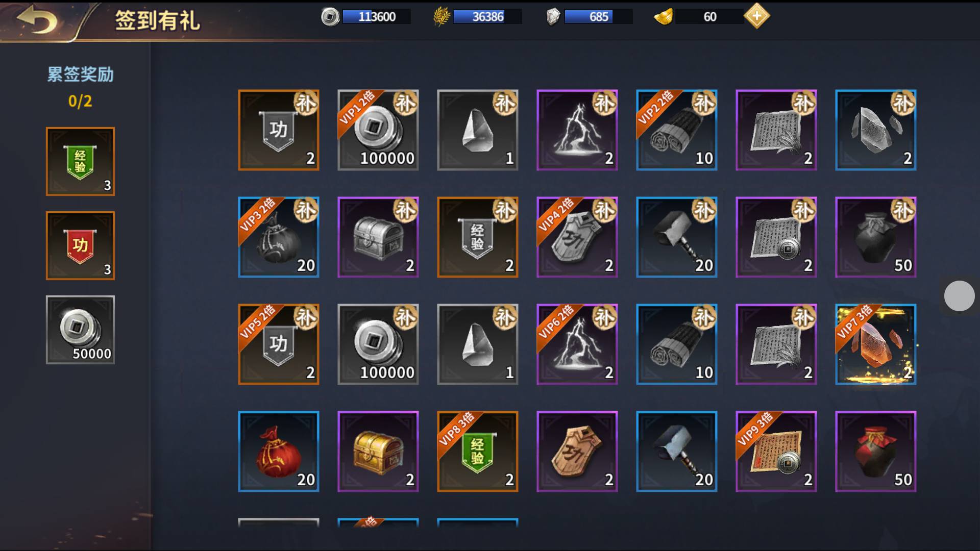The height and width of the screenshot is (551, 980).
Task: Click make-up badge on first merit banner item
Action: point(306,104)
